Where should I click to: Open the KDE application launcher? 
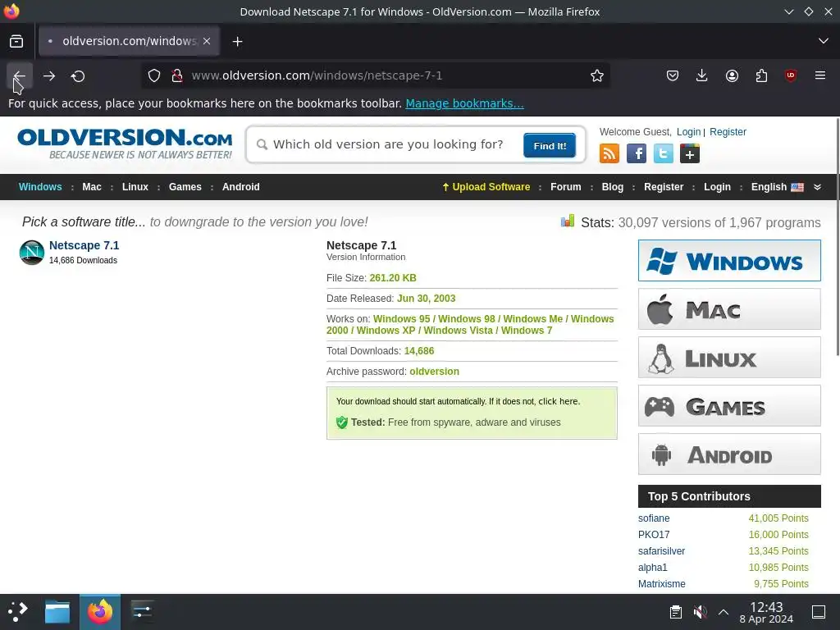[18, 611]
